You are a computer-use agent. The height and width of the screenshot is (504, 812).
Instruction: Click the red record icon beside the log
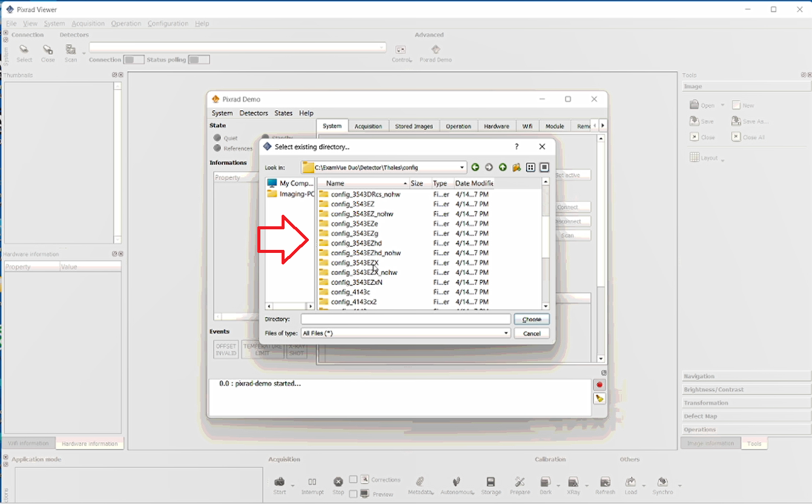coord(599,385)
